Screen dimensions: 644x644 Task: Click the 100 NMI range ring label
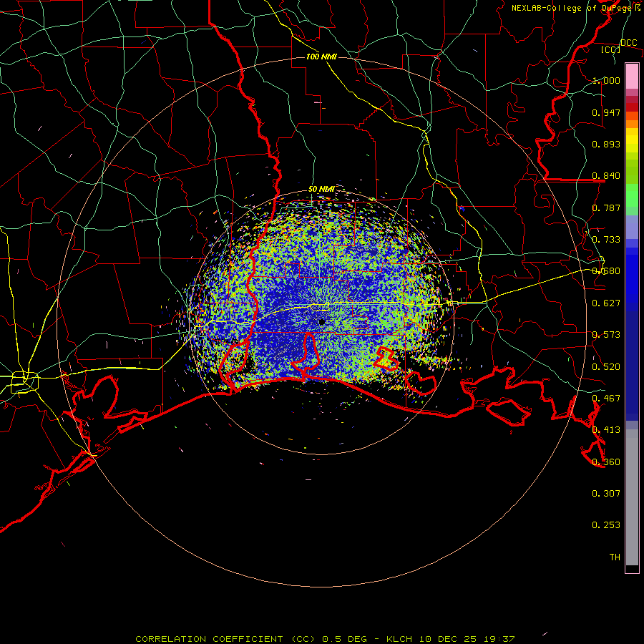pyautogui.click(x=321, y=57)
